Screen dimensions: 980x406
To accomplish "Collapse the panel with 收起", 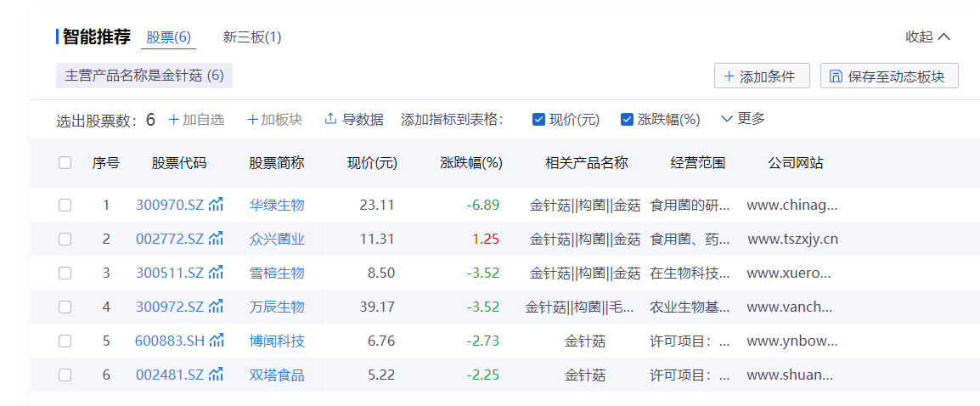I will pos(927,37).
